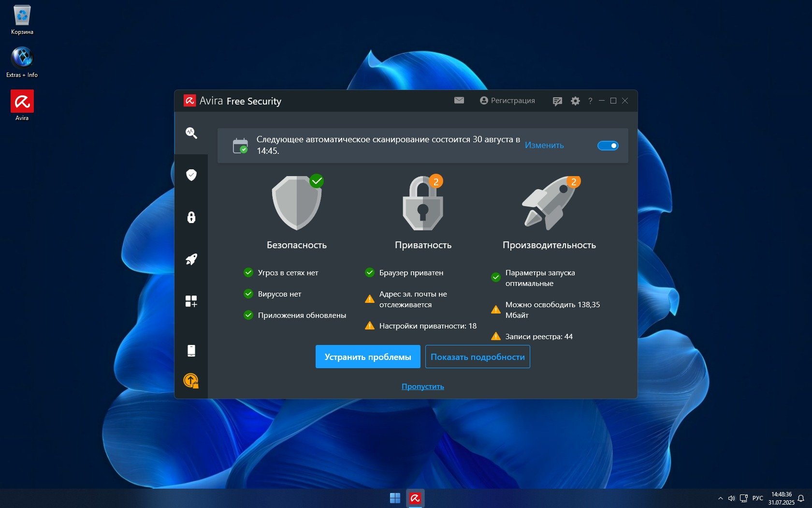The height and width of the screenshot is (508, 812).
Task: Click the Windows Start button in taskbar
Action: [395, 498]
